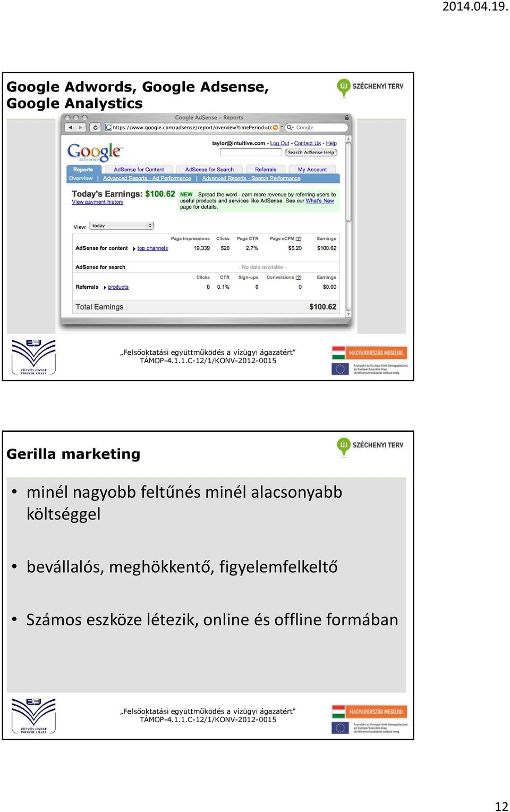The height and width of the screenshot is (812, 510).
Task: Click the 'No data available' text
Action: coord(262,267)
